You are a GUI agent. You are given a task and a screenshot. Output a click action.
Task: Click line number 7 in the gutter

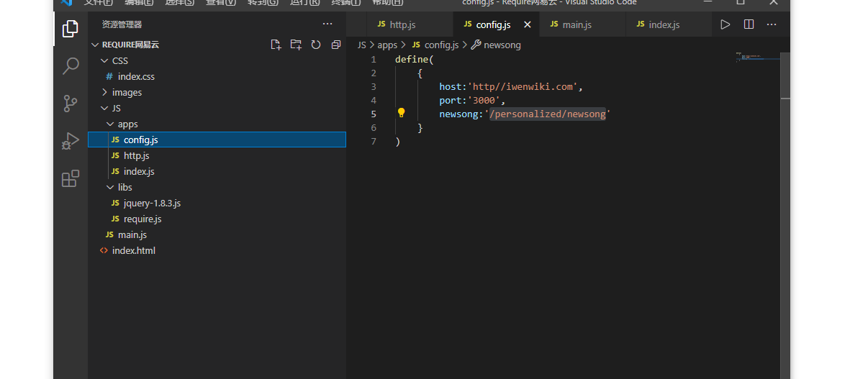(x=374, y=141)
